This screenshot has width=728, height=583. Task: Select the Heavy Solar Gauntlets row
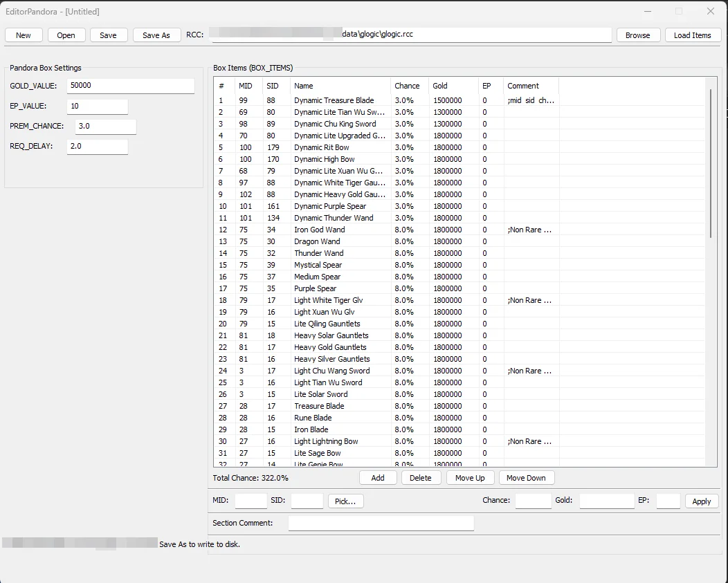pyautogui.click(x=461, y=335)
